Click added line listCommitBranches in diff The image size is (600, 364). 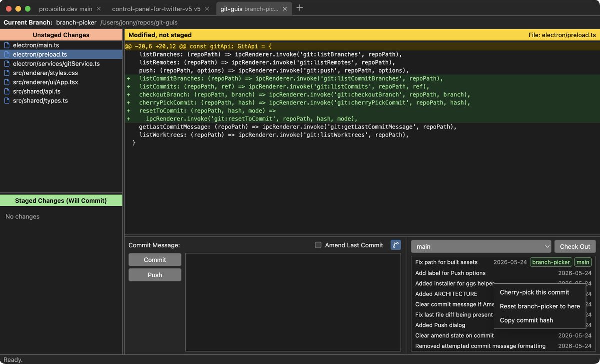[362, 78]
